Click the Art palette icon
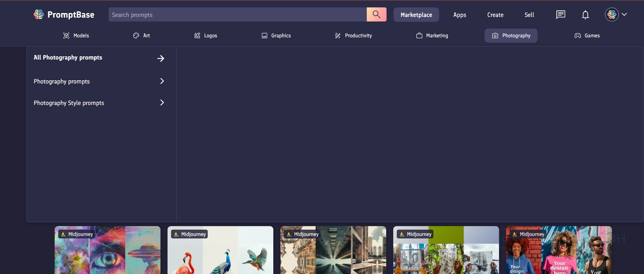 [x=136, y=36]
